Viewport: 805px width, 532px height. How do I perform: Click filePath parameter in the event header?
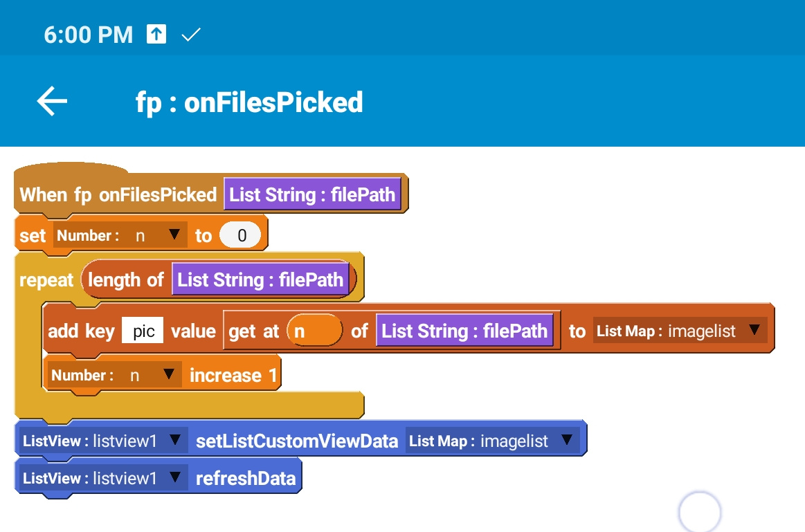click(x=312, y=194)
